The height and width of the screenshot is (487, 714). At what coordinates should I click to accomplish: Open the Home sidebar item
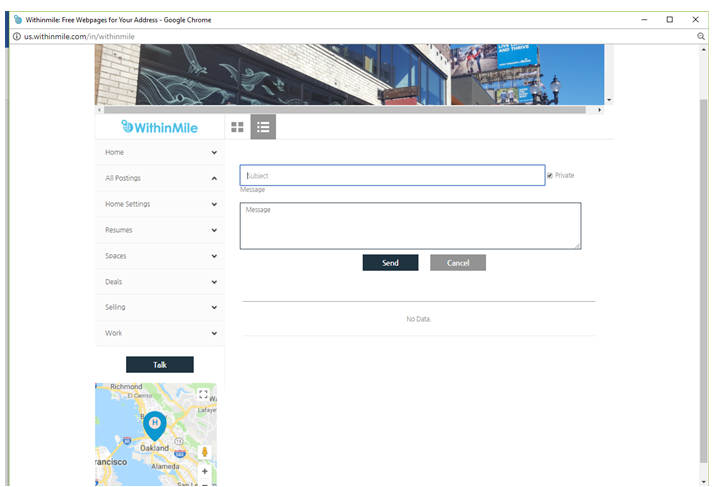point(159,153)
